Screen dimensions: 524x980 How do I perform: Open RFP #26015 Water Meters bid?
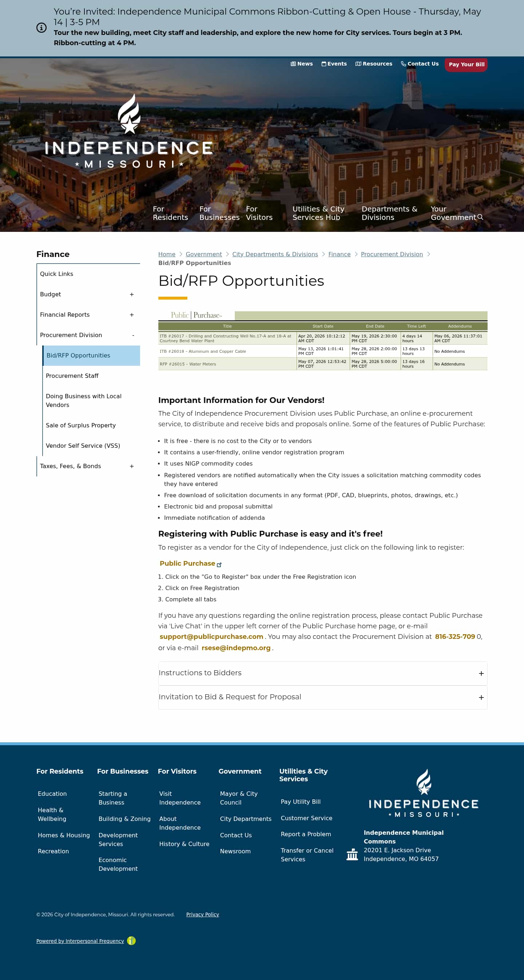pyautogui.click(x=188, y=364)
